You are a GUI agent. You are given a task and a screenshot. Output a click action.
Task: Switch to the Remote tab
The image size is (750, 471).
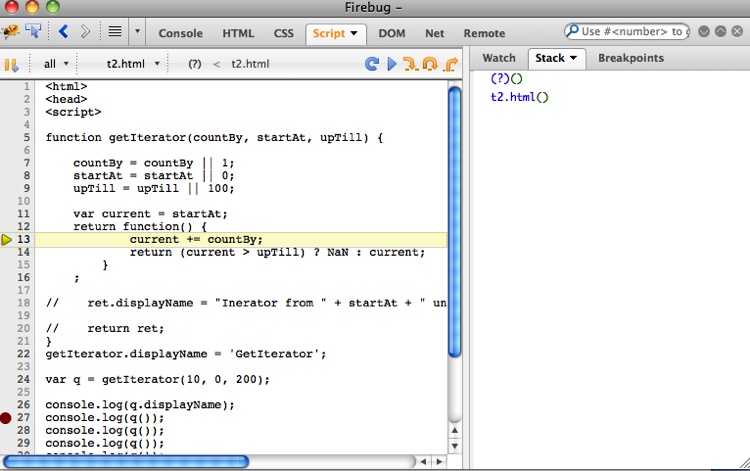[x=484, y=33]
